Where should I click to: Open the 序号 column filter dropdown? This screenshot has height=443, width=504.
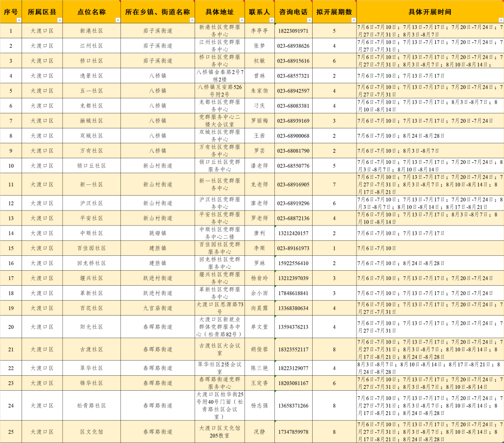(19, 20)
